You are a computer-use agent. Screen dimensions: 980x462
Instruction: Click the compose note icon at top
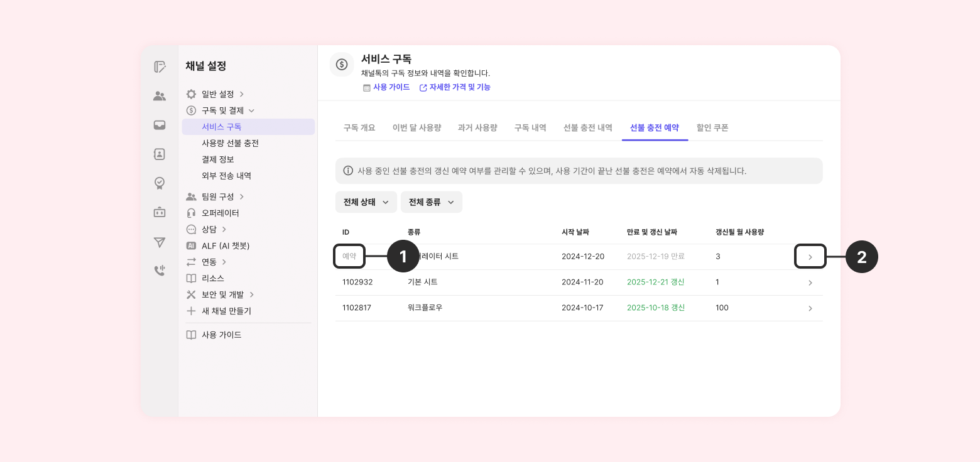pos(160,67)
